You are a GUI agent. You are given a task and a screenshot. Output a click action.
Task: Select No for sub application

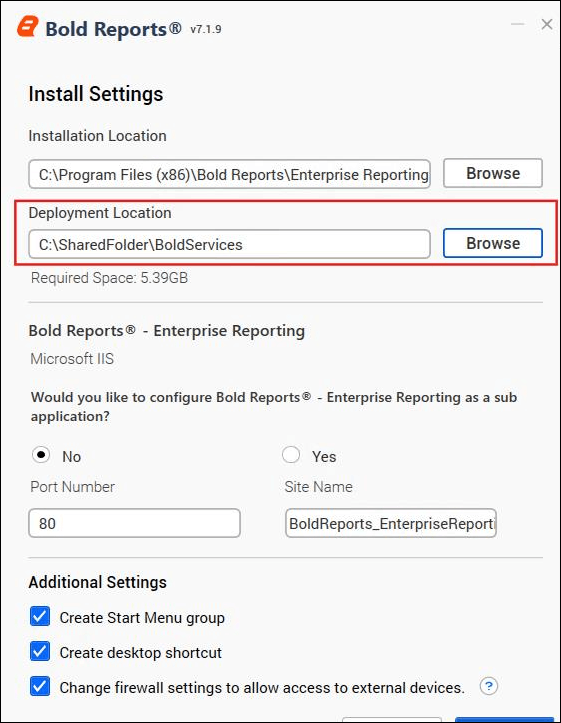tap(41, 455)
